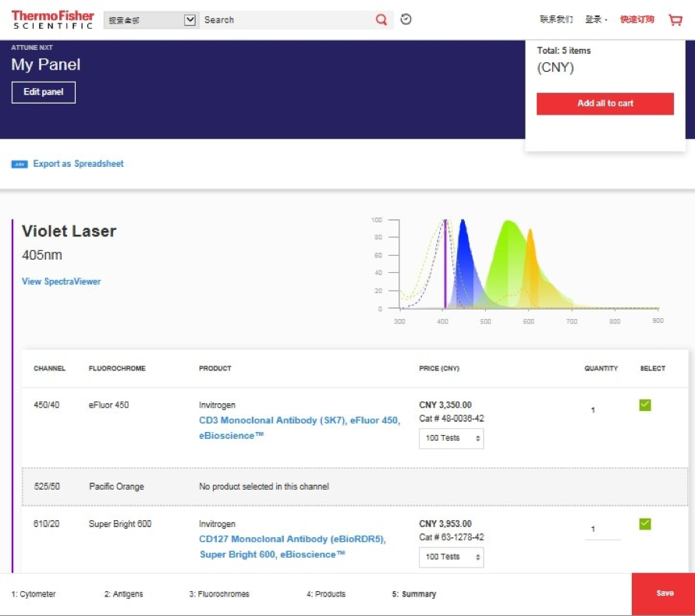The width and height of the screenshot is (695, 616).
Task: Click quantity field for eFluor 450 row
Action: [602, 410]
